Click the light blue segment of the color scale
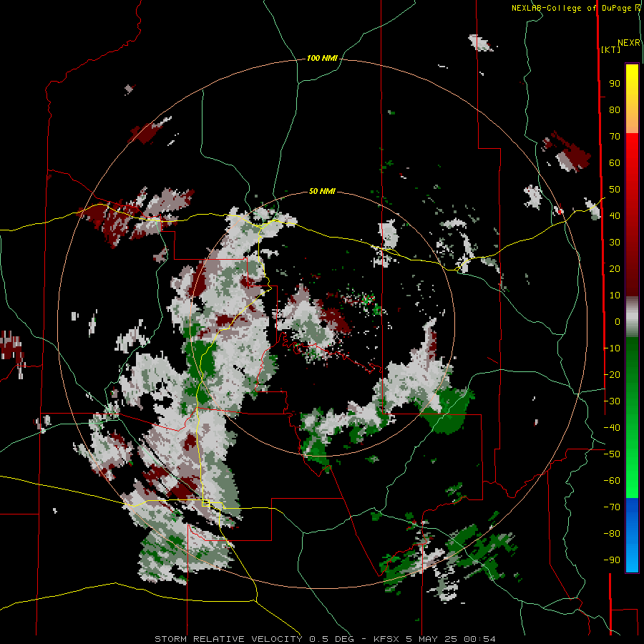 632,555
